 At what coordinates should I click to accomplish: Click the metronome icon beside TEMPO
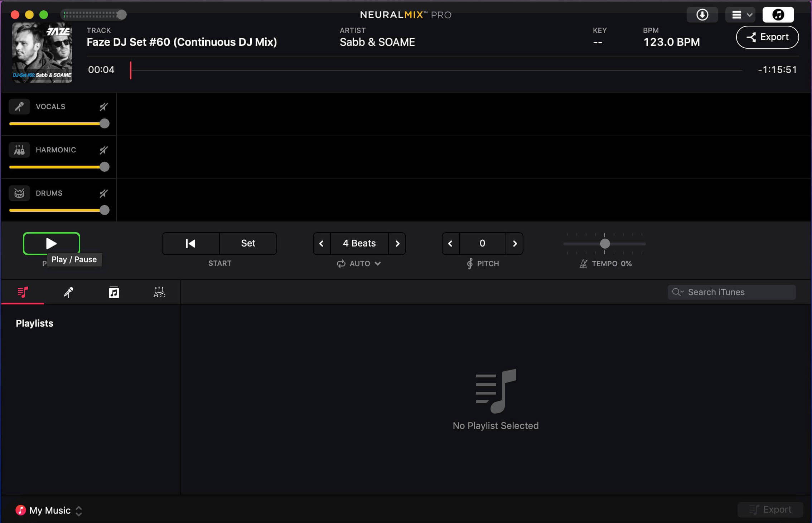[583, 264]
